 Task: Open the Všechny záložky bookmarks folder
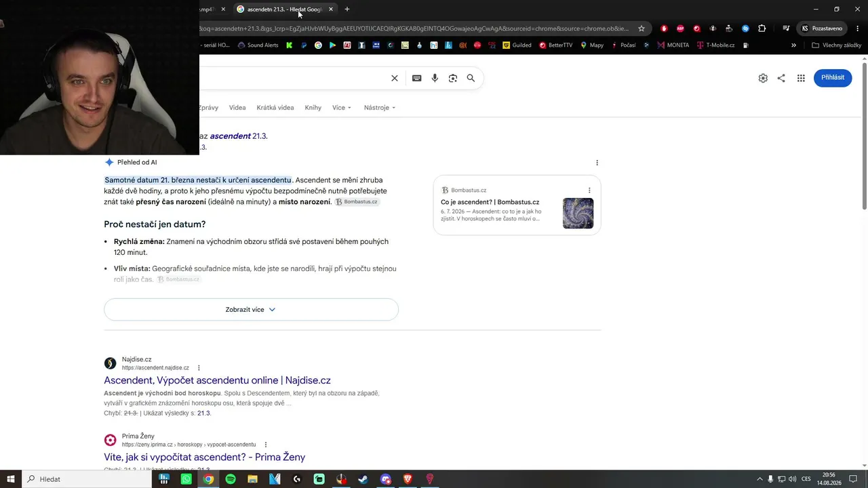(836, 45)
